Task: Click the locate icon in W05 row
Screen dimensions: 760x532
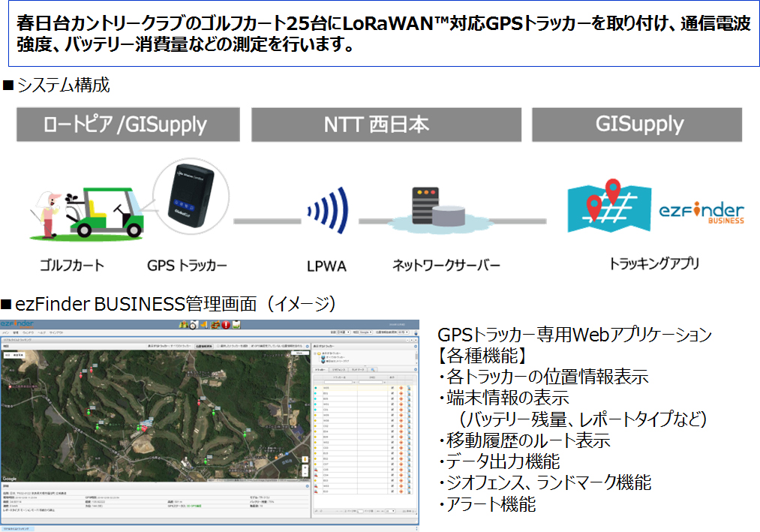Action: (x=401, y=388)
